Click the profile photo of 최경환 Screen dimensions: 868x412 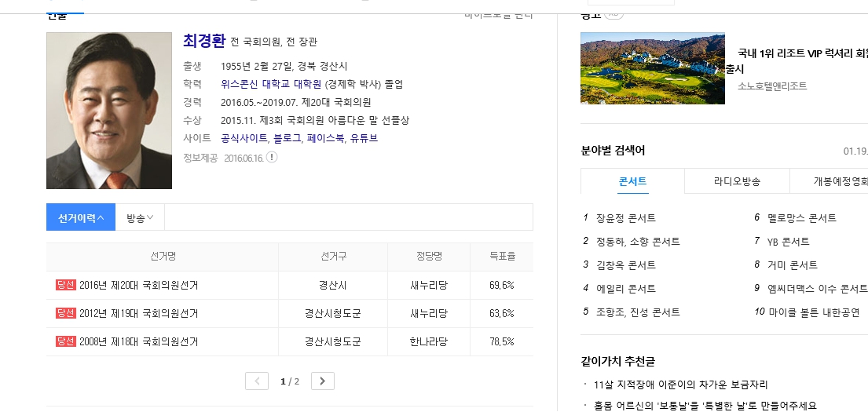[x=109, y=111]
